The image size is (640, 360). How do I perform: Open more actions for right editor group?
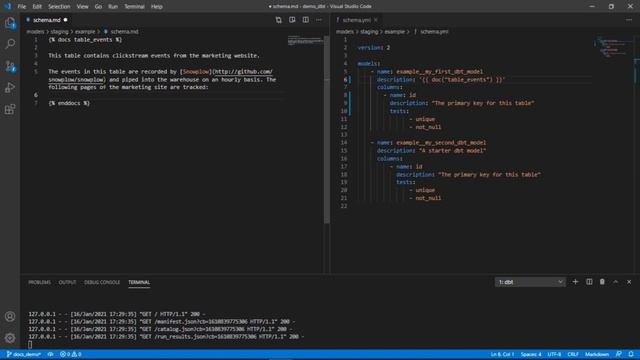(x=629, y=20)
